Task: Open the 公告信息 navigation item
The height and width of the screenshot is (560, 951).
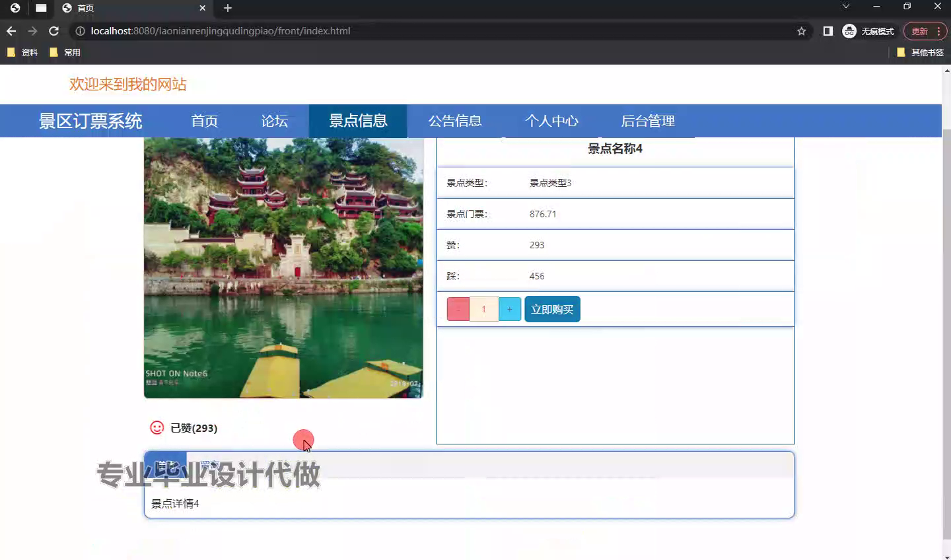Action: tap(455, 121)
